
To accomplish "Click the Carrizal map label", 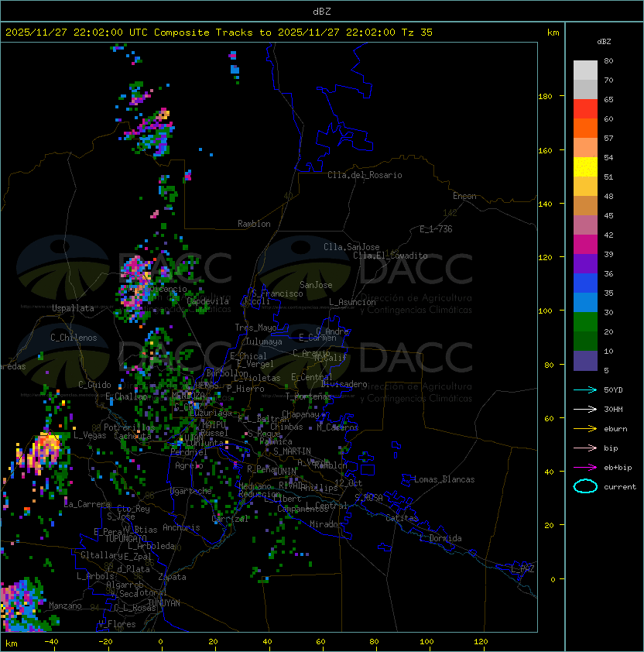I will (x=231, y=519).
